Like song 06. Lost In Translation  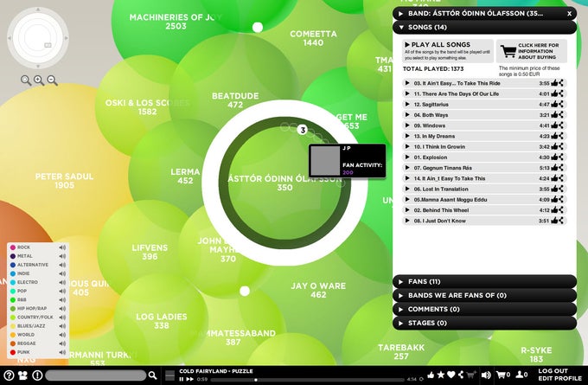[554, 189]
